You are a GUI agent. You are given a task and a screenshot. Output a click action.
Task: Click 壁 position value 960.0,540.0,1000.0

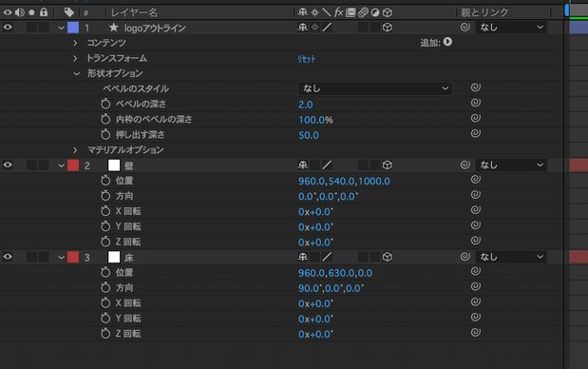(344, 182)
